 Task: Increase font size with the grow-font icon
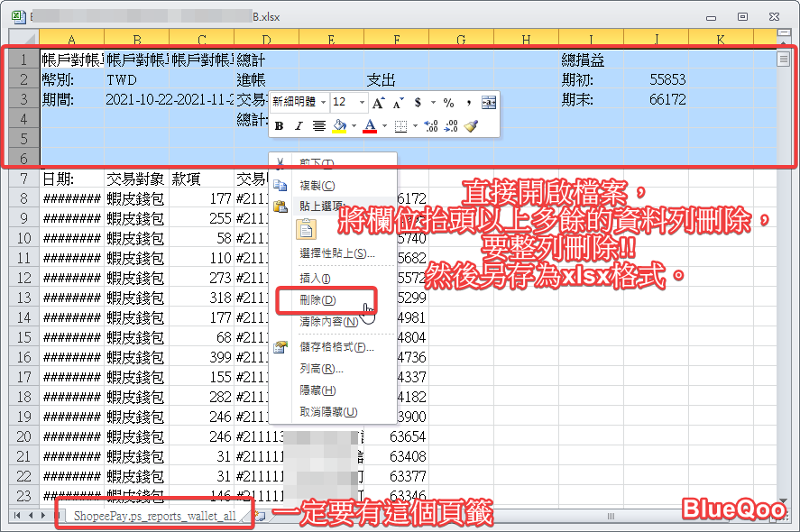pos(379,103)
